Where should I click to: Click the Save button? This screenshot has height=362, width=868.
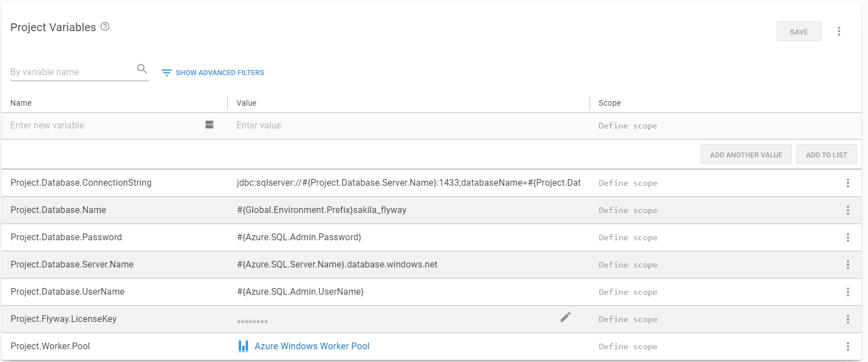[799, 32]
